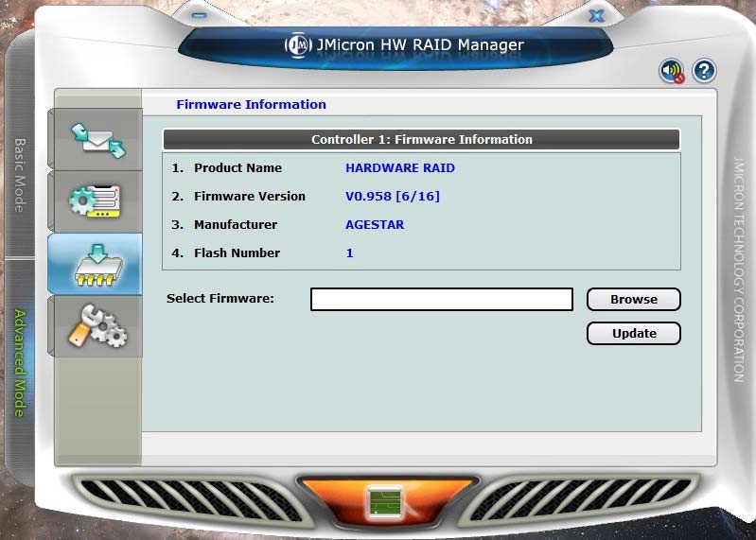Select the firmware update chip icon
The width and height of the screenshot is (756, 540).
[97, 264]
